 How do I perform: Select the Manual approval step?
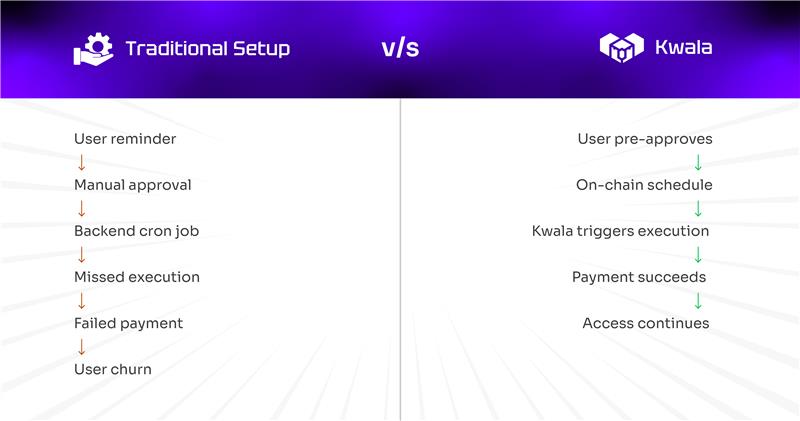coord(132,185)
